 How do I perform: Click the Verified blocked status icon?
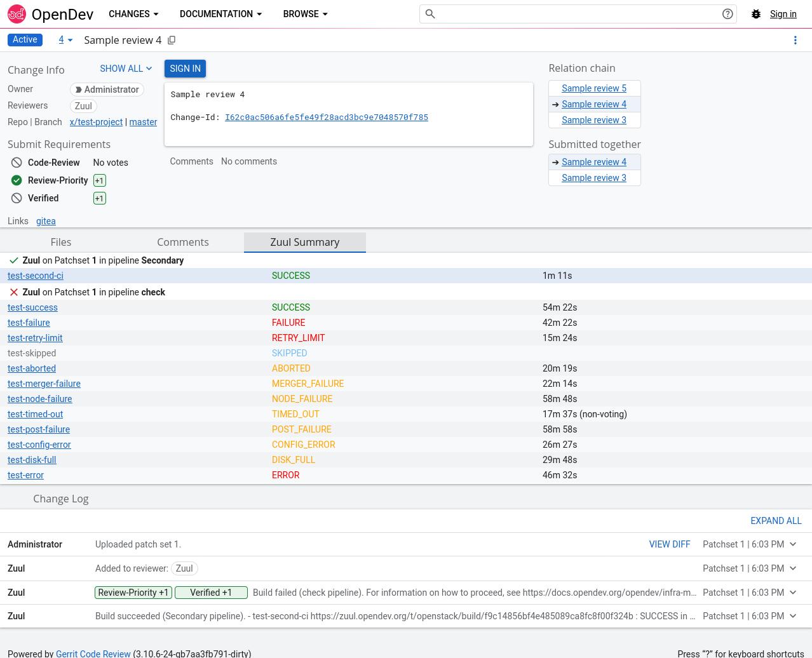tap(17, 198)
